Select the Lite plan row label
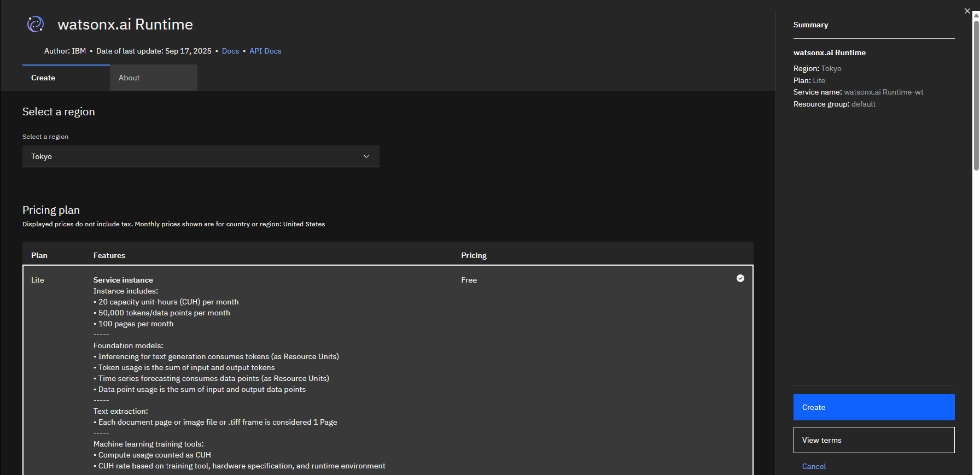This screenshot has width=980, height=475. tap(38, 280)
